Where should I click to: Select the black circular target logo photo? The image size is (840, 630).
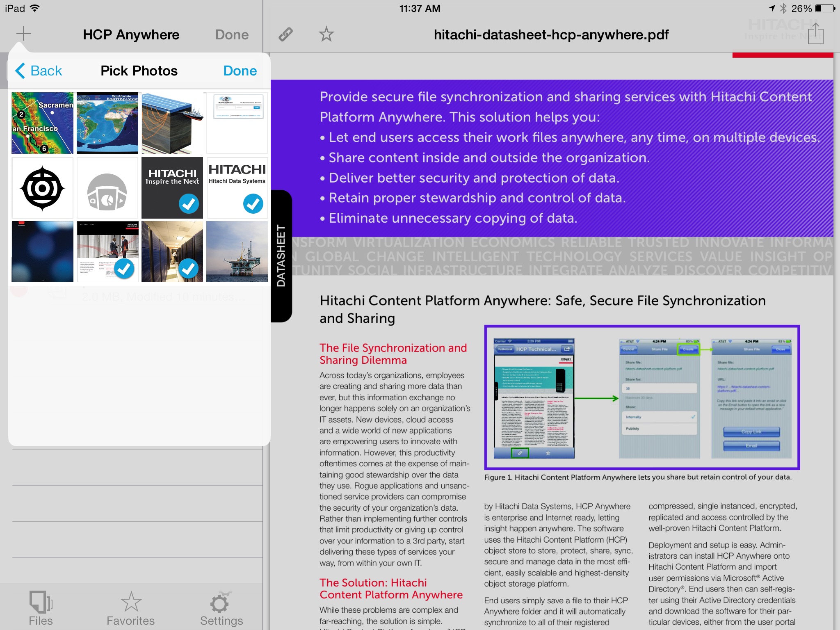pyautogui.click(x=43, y=188)
